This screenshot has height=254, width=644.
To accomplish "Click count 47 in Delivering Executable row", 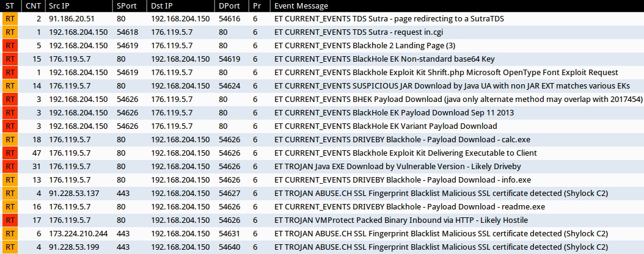I will click(x=36, y=153).
